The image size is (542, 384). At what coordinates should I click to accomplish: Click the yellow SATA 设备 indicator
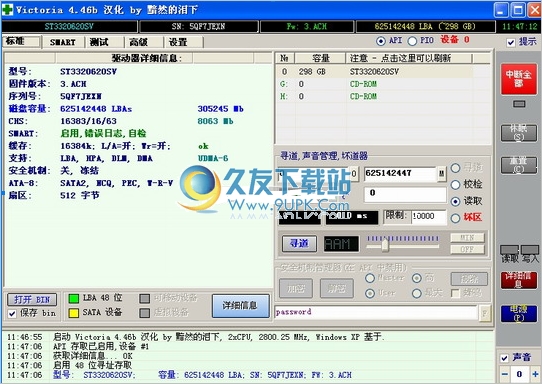(x=74, y=313)
